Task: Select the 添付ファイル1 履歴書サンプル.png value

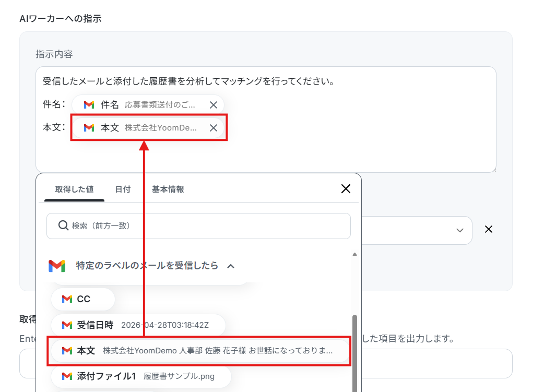Action: point(141,376)
